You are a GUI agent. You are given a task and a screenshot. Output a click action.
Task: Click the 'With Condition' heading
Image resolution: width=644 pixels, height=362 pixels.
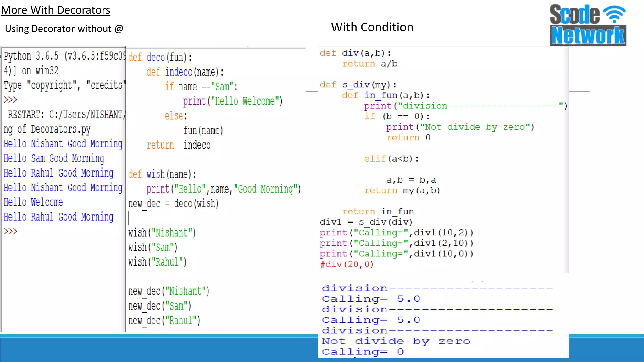tap(372, 27)
